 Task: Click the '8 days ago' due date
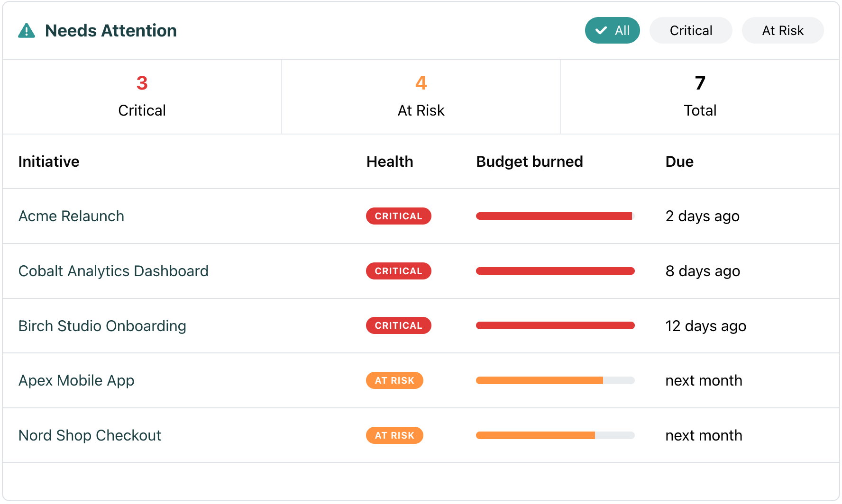point(703,271)
